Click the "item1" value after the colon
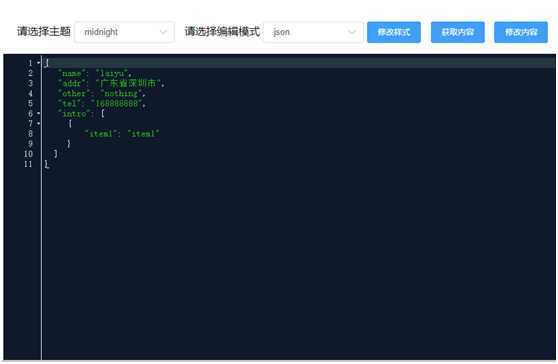 point(143,134)
